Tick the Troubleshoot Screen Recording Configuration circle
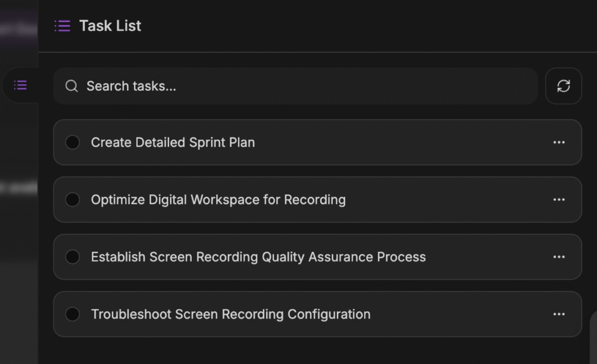Viewport: 597px width, 364px height. click(x=72, y=314)
